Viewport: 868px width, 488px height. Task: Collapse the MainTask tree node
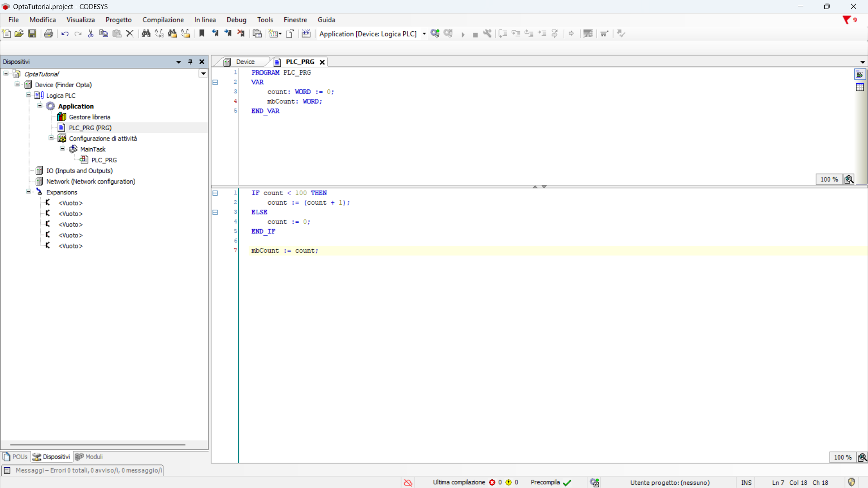click(62, 149)
